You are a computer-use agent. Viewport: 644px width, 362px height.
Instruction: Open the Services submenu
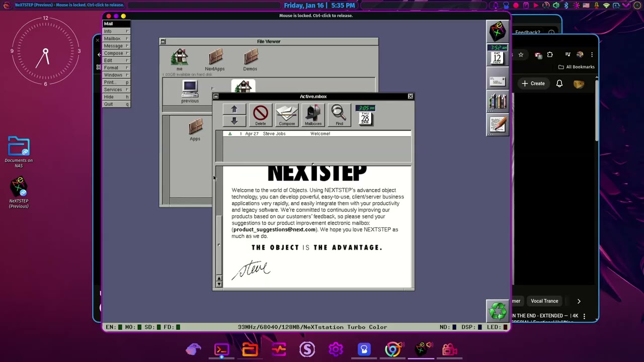(x=116, y=89)
